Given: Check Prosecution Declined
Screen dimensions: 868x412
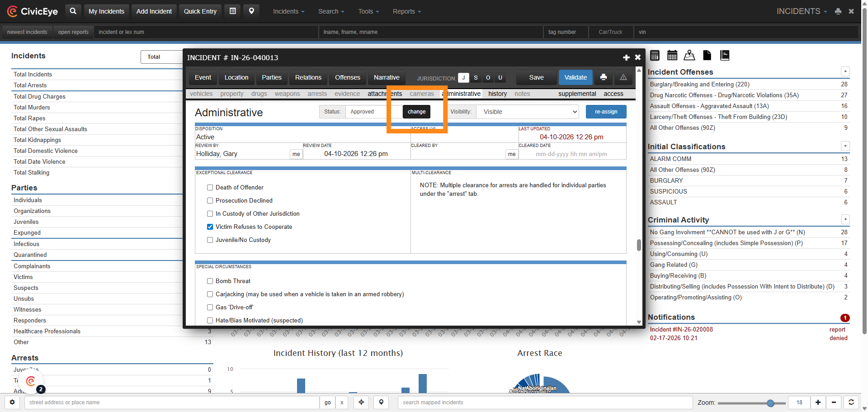Looking at the screenshot, I should [210, 200].
